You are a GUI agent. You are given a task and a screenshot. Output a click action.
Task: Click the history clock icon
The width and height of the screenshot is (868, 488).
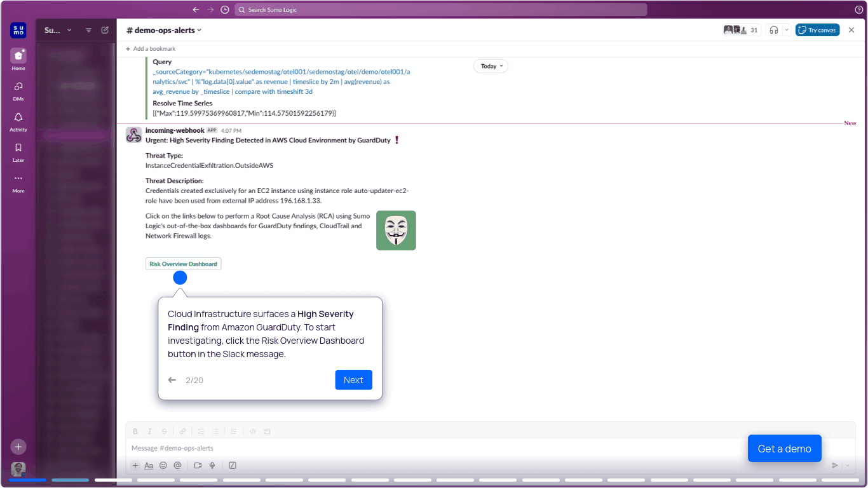coord(224,10)
